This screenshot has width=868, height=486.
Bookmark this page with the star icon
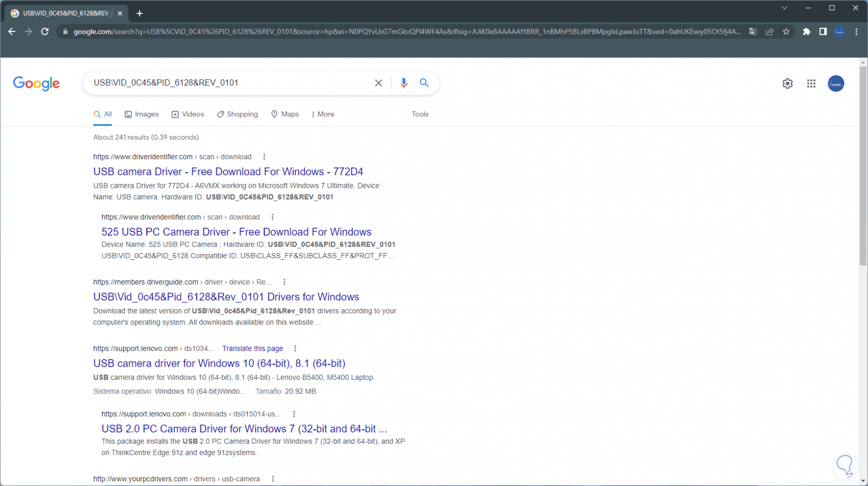tap(786, 32)
